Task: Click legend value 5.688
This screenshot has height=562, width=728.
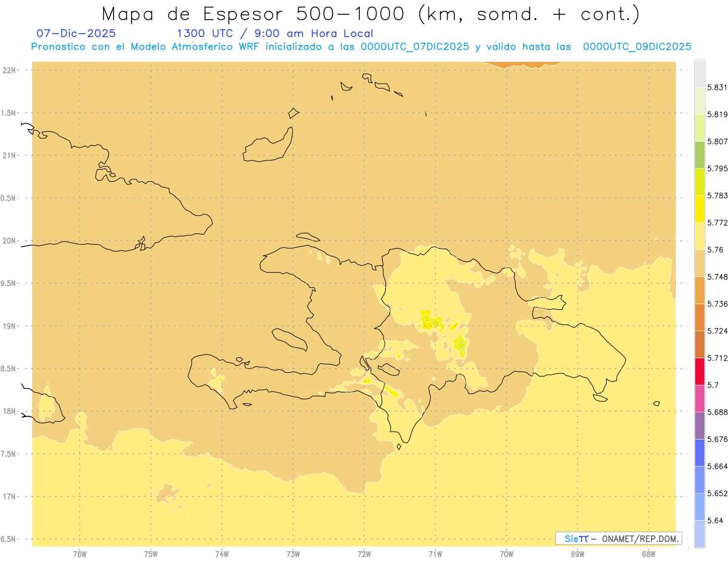Action: click(x=717, y=412)
